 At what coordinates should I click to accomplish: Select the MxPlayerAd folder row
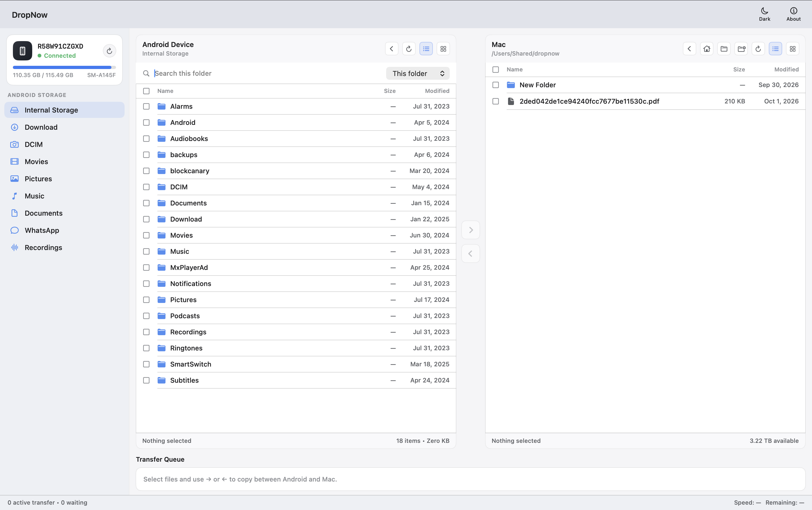[x=296, y=267]
